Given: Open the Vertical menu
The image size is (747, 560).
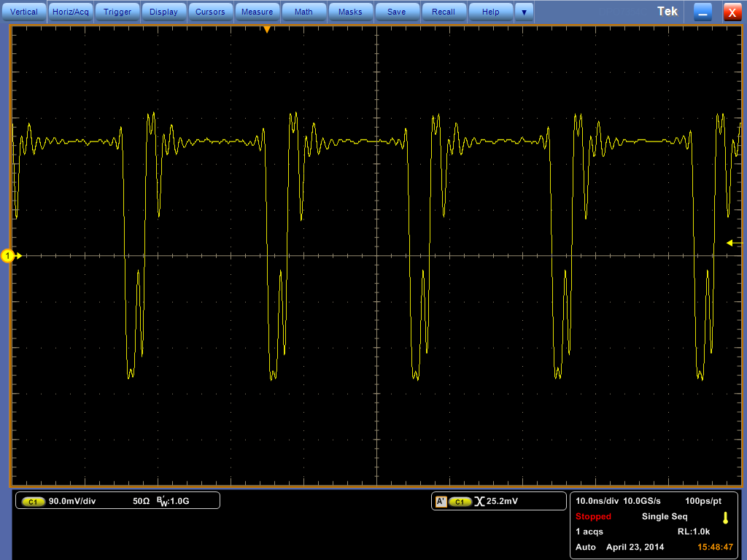Looking at the screenshot, I should click(x=24, y=12).
